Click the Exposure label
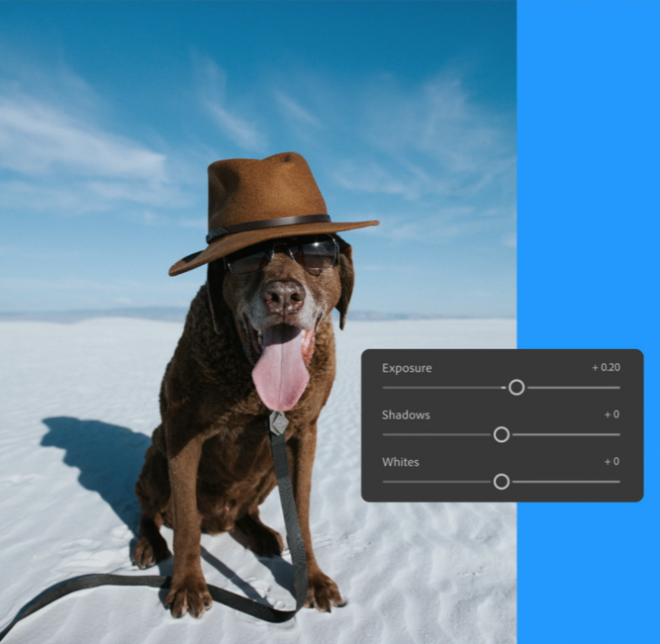 (x=406, y=368)
